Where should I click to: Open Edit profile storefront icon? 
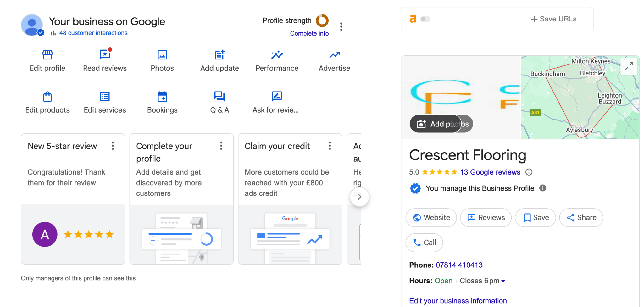point(47,55)
